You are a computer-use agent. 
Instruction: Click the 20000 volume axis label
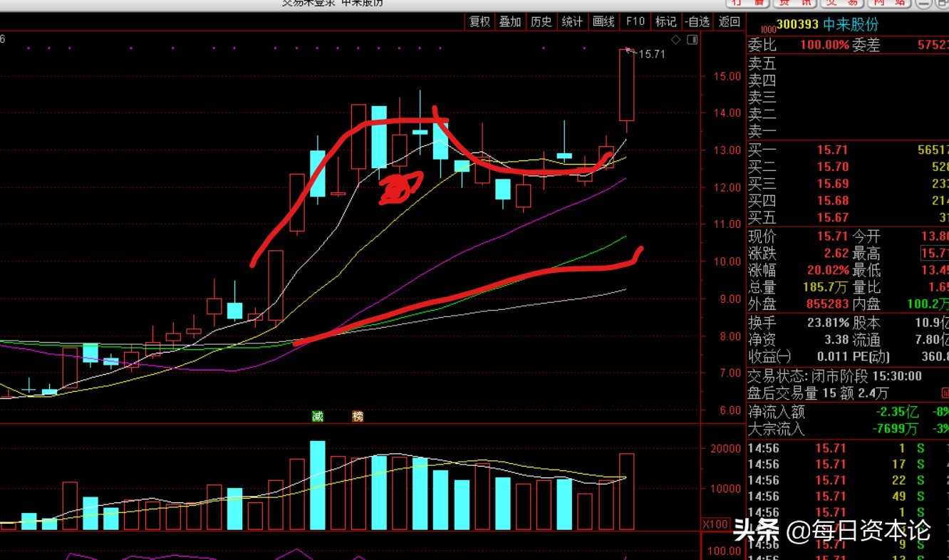pos(724,449)
